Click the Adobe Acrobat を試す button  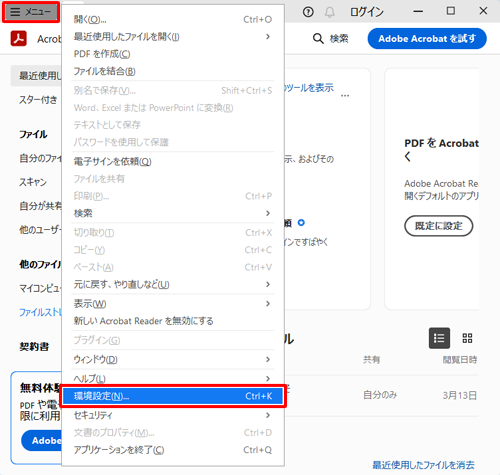coord(427,39)
